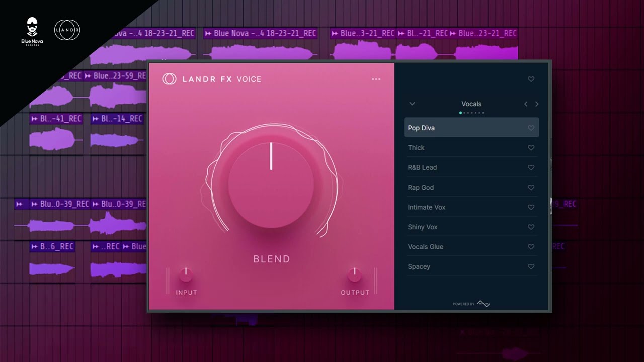
Task: Favorite the Vocals Glue preset heart
Action: click(x=531, y=247)
